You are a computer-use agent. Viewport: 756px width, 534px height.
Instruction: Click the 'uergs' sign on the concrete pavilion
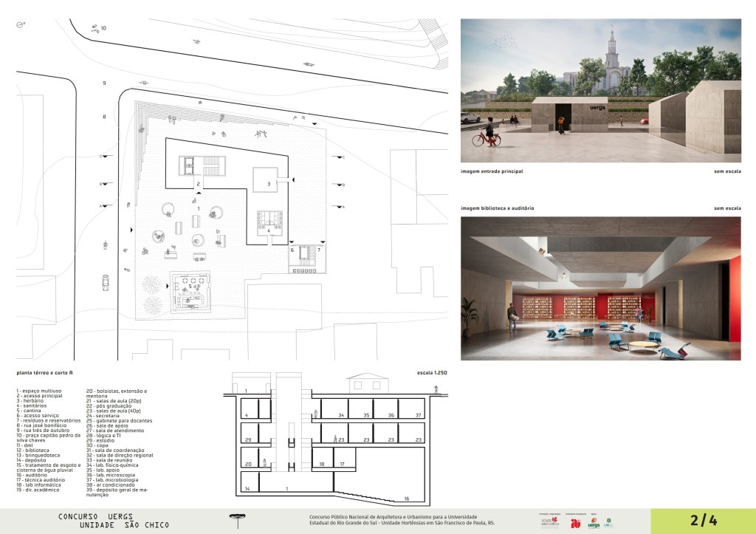[597, 107]
